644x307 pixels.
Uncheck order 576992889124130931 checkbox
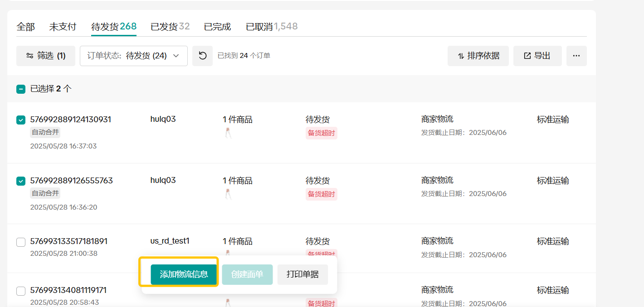(x=21, y=120)
